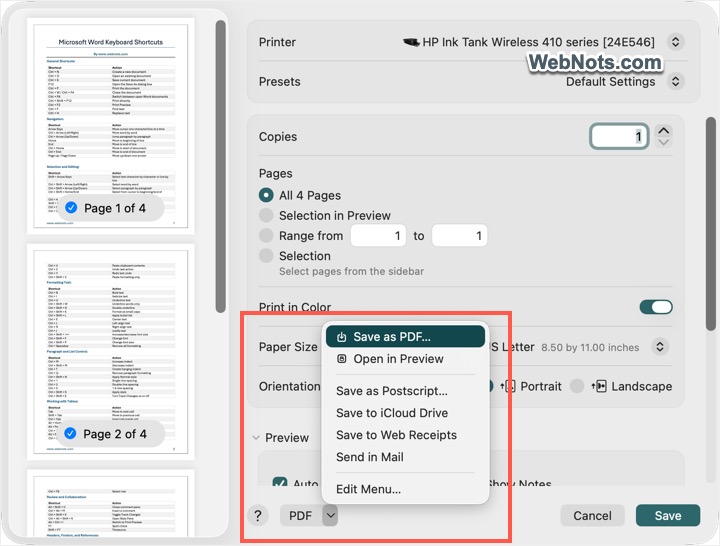The height and width of the screenshot is (546, 720).
Task: Click the Page 2 of 4 checkmark badge
Action: (70, 433)
